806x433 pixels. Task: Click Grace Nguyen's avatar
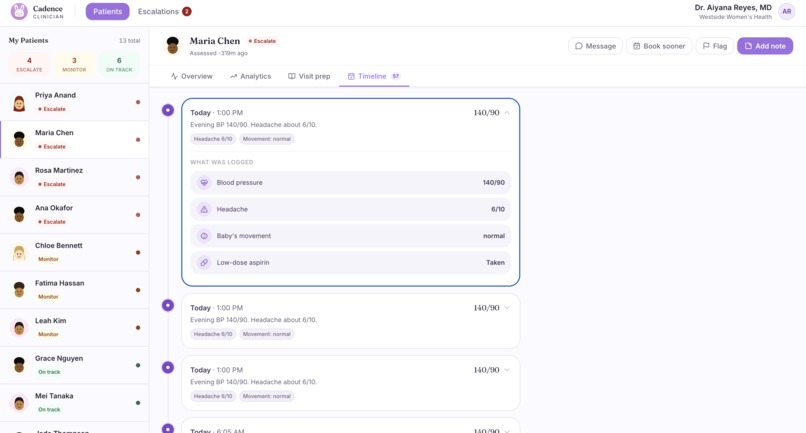pyautogui.click(x=19, y=365)
